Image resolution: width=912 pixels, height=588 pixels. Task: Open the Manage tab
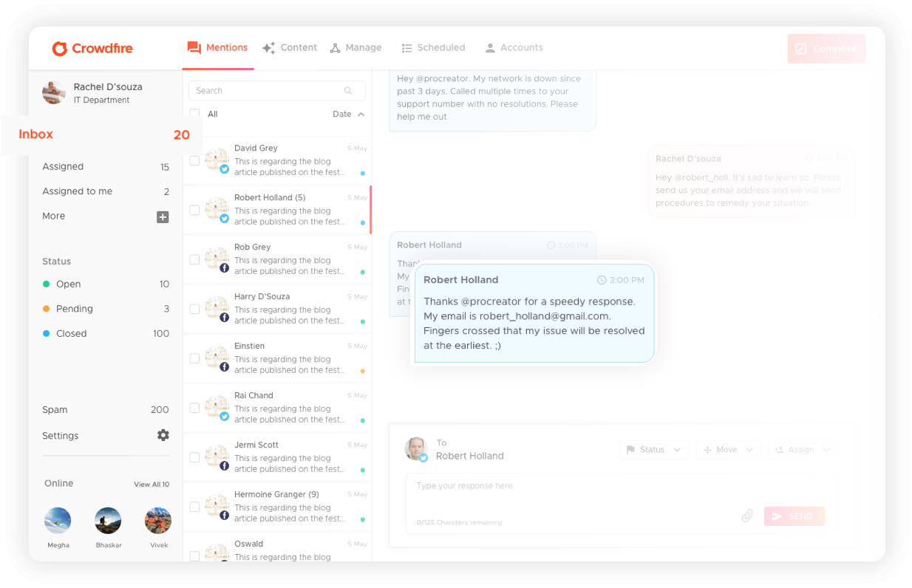355,47
